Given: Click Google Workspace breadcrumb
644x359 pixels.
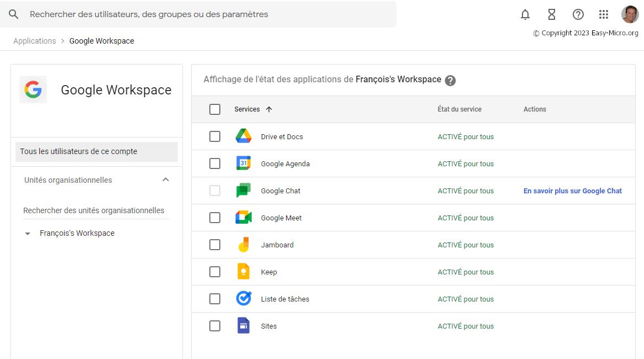Looking at the screenshot, I should click(102, 41).
